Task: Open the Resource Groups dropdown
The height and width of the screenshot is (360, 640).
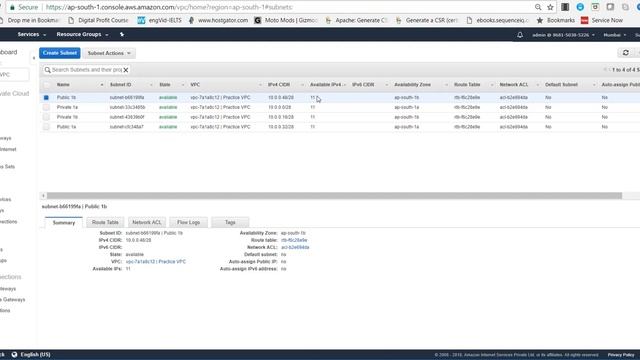Action: (82, 35)
